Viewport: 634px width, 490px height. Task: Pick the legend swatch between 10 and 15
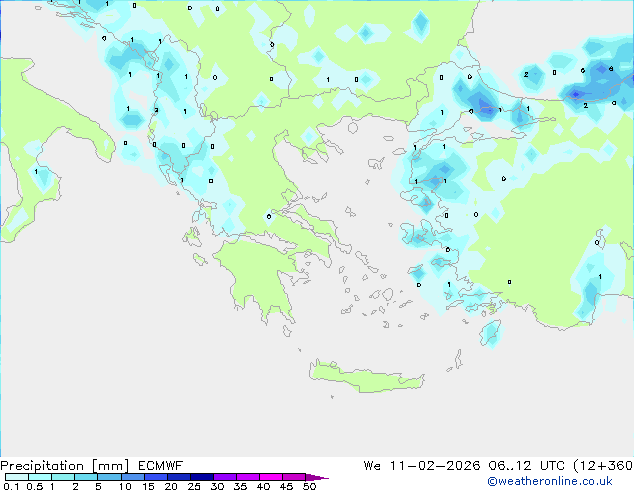tap(132, 477)
